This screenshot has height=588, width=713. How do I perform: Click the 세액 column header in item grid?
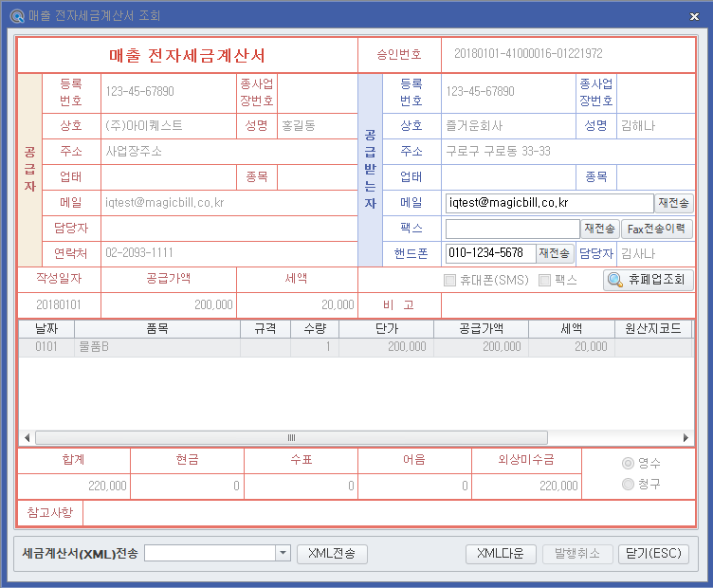(571, 329)
